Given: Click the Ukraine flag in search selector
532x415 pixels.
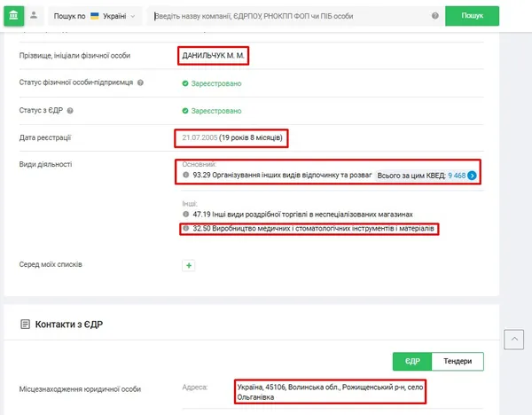Looking at the screenshot, I should pyautogui.click(x=95, y=16).
